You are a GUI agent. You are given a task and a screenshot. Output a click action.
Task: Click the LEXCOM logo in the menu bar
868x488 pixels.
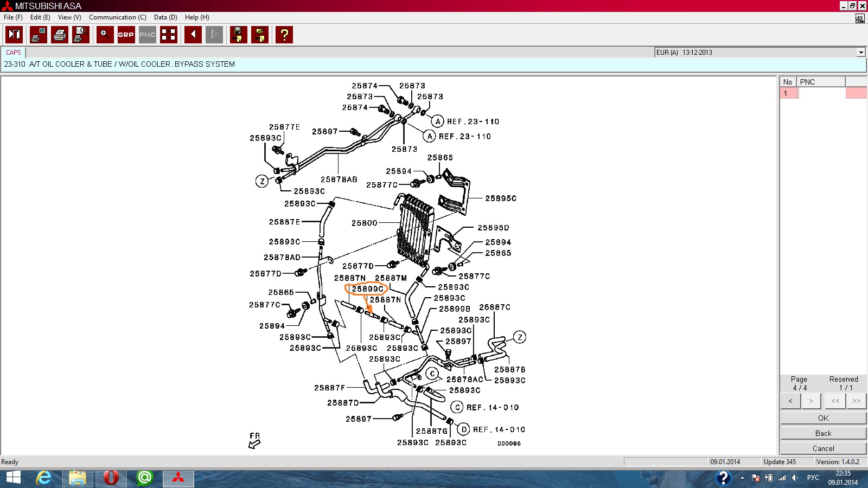[x=860, y=19]
